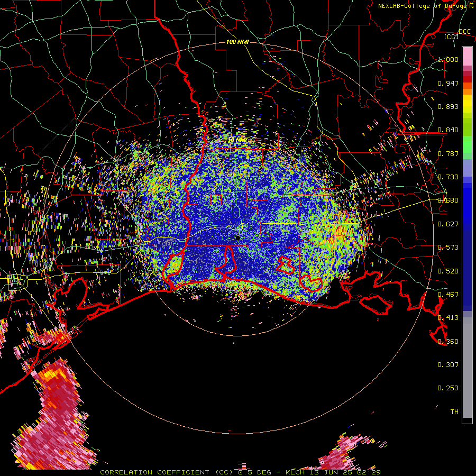The width and height of the screenshot is (476, 476).
Task: Select the 0.253 scale value
Action: [448, 388]
